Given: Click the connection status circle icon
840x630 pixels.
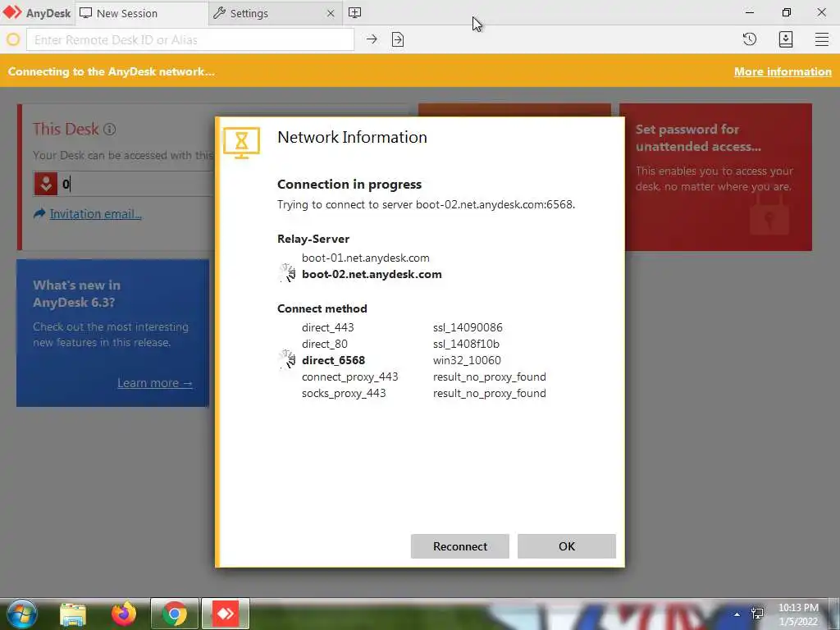Looking at the screenshot, I should point(13,39).
